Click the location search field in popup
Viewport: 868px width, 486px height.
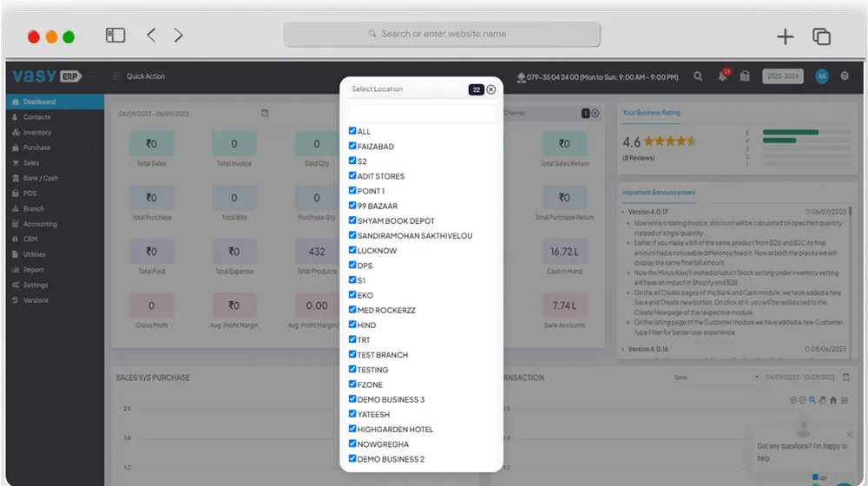tap(422, 114)
